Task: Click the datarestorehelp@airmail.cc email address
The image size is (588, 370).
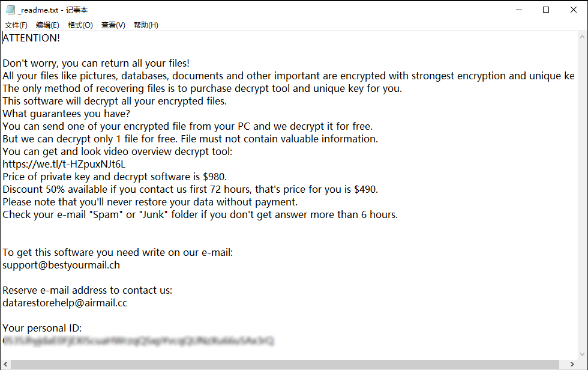Action: point(65,303)
